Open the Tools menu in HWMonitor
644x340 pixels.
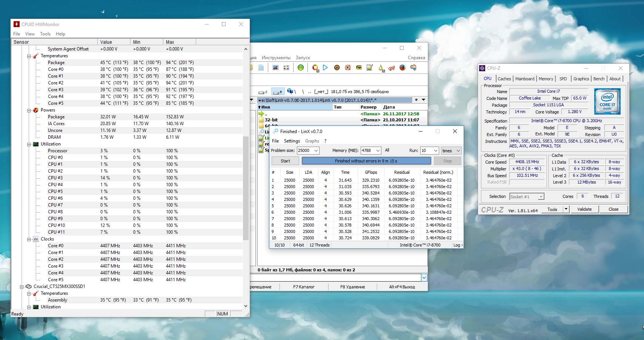(x=45, y=34)
